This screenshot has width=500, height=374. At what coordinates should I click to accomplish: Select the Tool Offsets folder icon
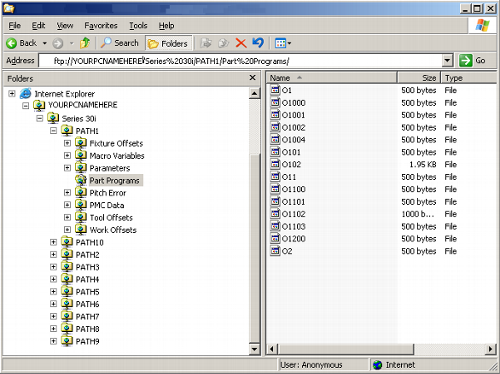click(x=81, y=217)
